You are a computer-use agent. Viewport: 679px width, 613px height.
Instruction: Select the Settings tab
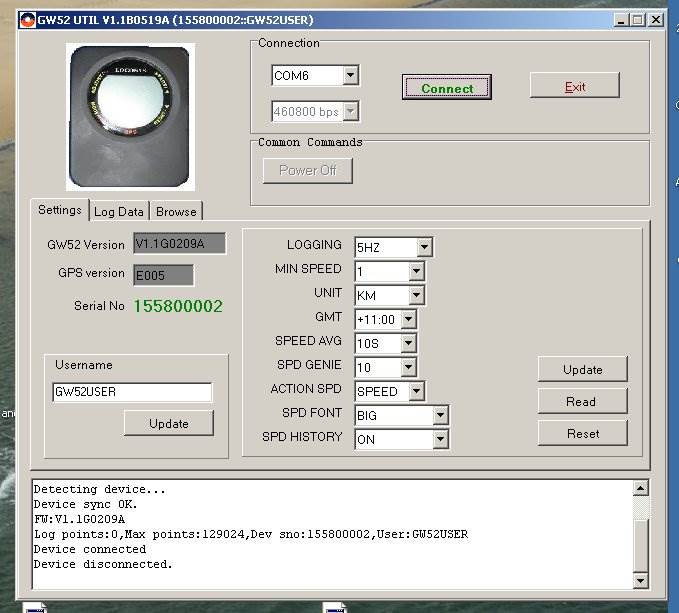[60, 210]
